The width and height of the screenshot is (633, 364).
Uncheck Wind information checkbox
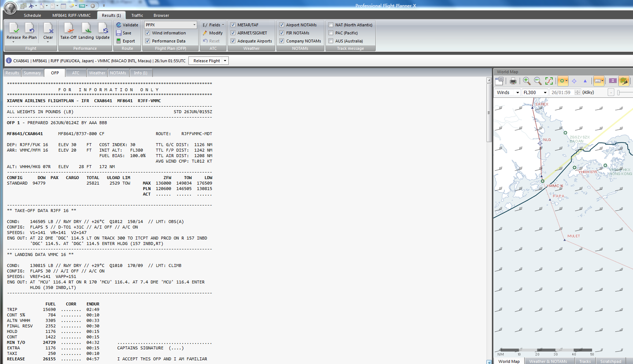(x=147, y=33)
